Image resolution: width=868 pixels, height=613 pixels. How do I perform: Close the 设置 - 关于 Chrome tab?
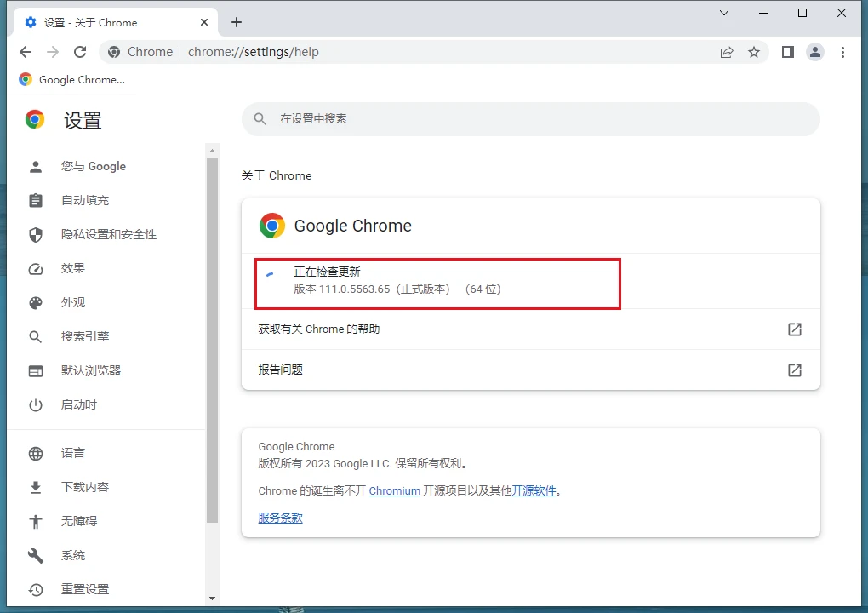tap(204, 22)
